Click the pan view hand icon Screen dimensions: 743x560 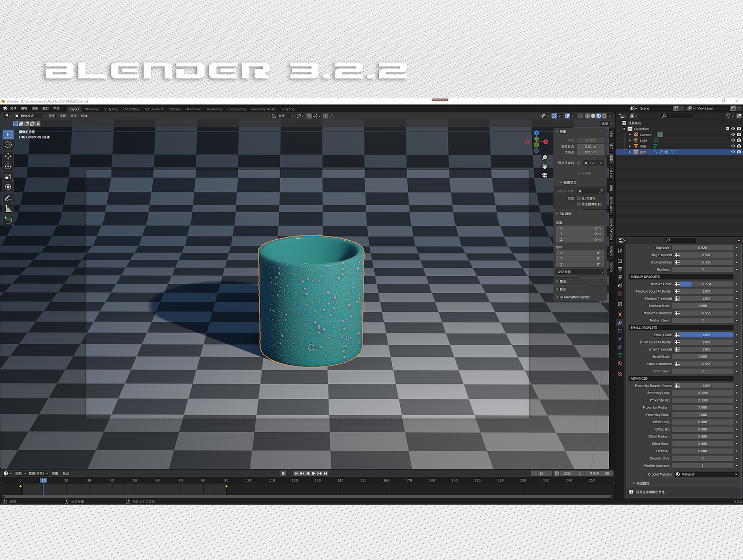click(x=545, y=167)
